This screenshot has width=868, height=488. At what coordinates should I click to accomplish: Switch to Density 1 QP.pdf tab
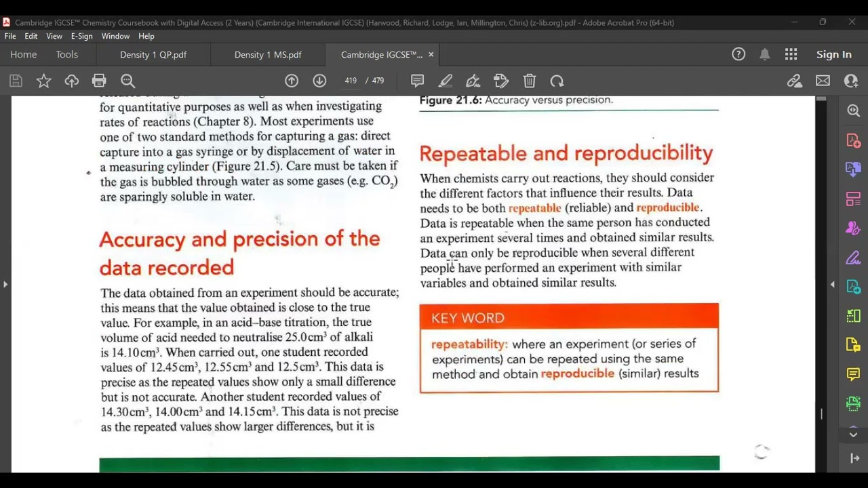(x=153, y=55)
